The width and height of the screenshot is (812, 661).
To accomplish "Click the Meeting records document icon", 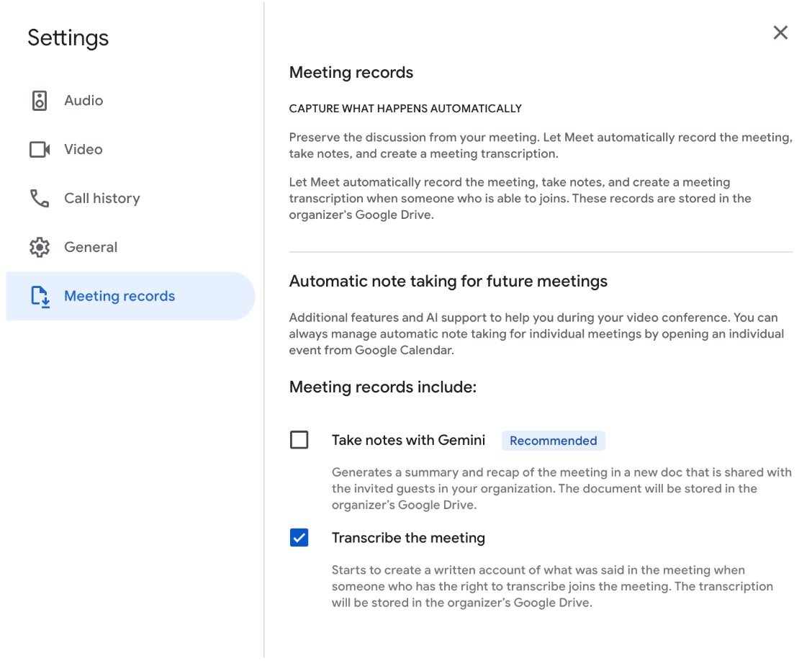I will tap(40, 297).
